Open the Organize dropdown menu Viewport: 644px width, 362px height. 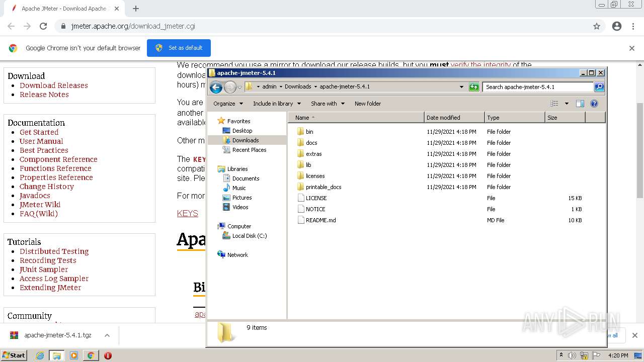click(228, 104)
